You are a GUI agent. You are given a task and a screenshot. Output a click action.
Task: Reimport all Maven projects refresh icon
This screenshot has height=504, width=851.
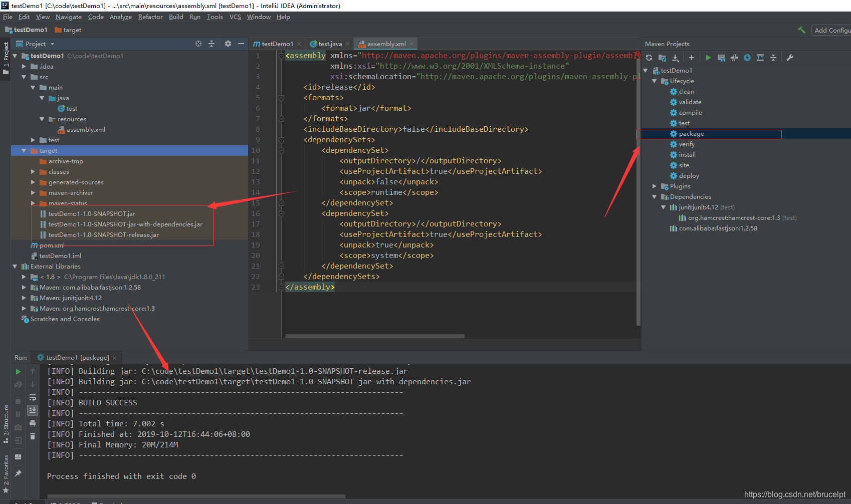(x=649, y=58)
